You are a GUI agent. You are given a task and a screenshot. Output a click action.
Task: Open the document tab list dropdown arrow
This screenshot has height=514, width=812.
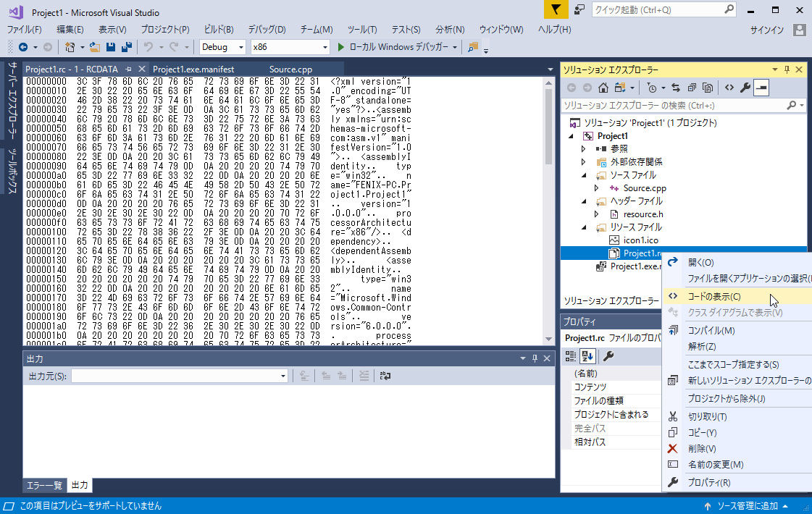pyautogui.click(x=550, y=69)
